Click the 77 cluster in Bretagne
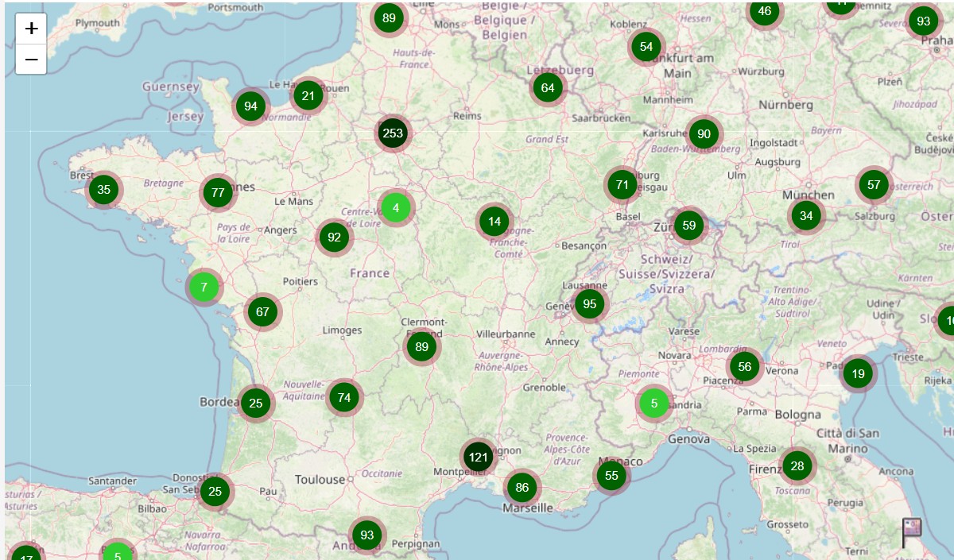 pos(218,192)
